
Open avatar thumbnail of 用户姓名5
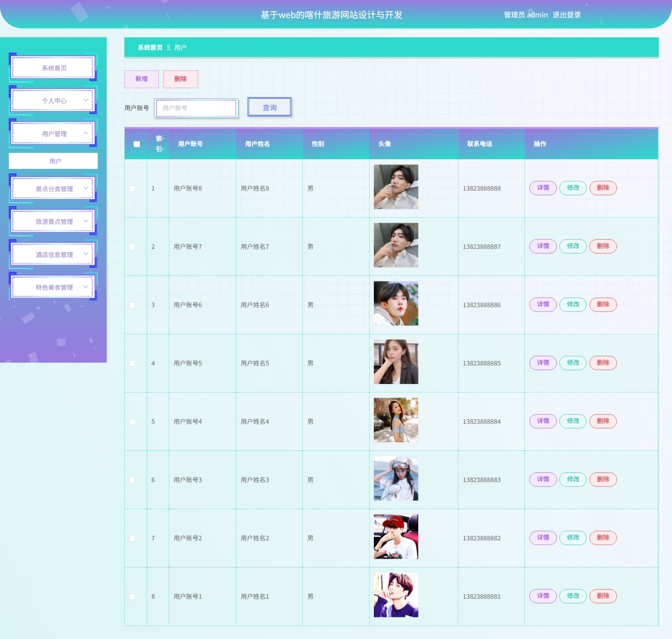pos(396,362)
